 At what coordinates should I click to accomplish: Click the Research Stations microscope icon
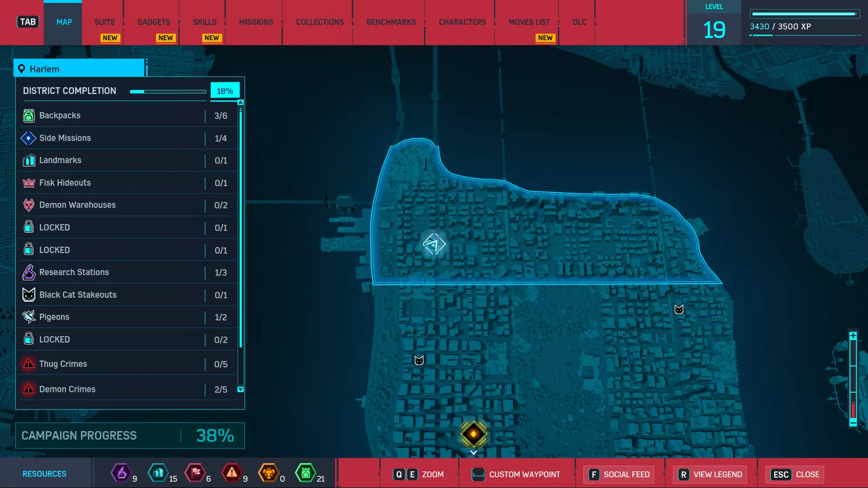[28, 272]
